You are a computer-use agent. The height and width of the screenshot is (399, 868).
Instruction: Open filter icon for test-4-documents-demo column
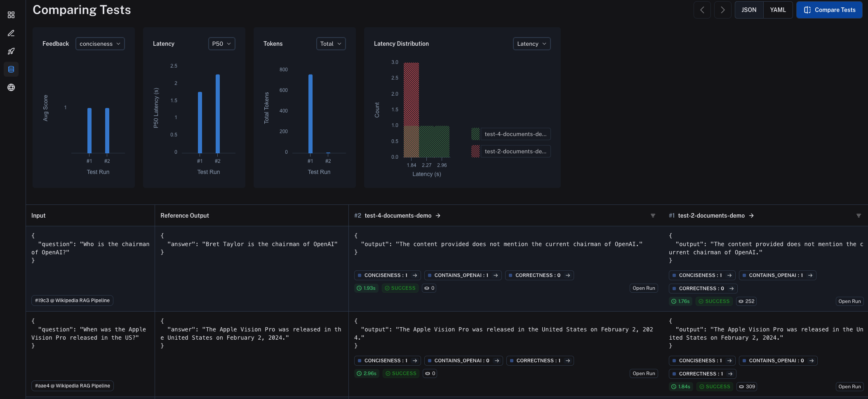pyautogui.click(x=653, y=216)
